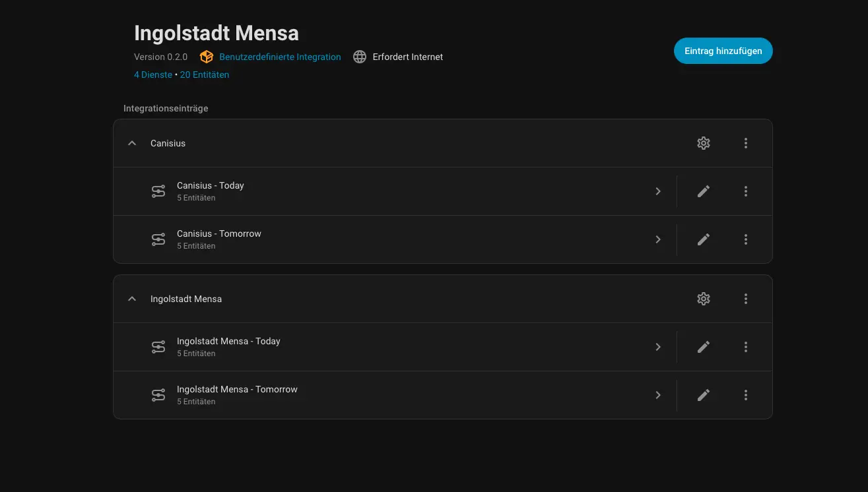The height and width of the screenshot is (492, 868).
Task: Click the 4 Dienste link
Action: [152, 75]
